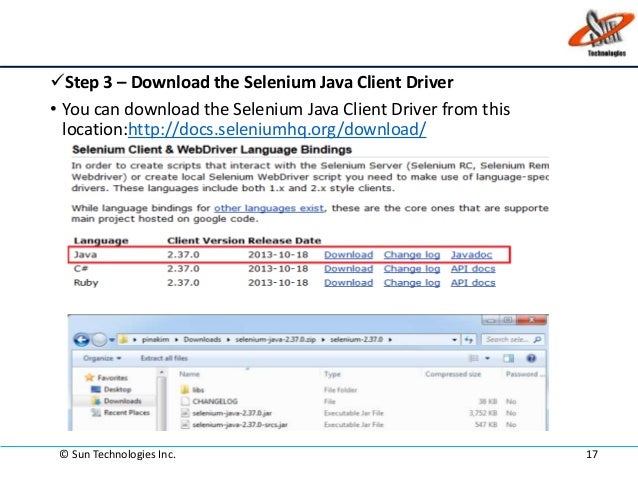Viewport: 638px width, 479px height.
Task: Click the CHANGELOG file icon
Action: coord(185,402)
